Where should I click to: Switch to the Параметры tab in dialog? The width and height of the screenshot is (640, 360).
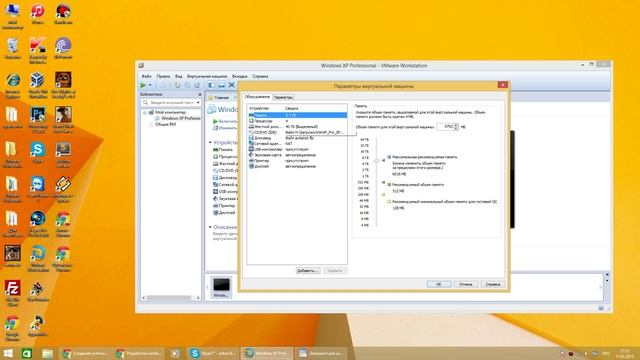click(x=283, y=98)
